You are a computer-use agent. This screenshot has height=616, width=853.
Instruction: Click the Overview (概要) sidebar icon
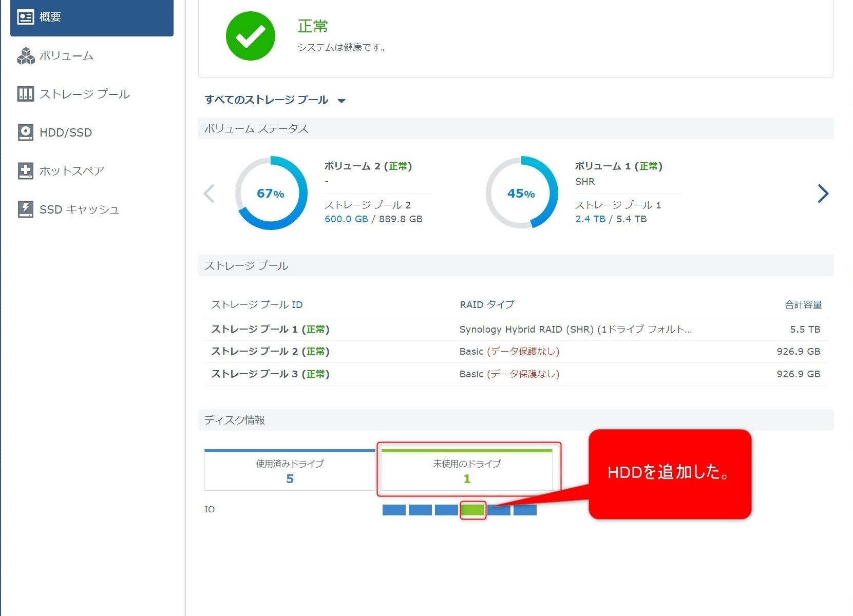click(25, 17)
